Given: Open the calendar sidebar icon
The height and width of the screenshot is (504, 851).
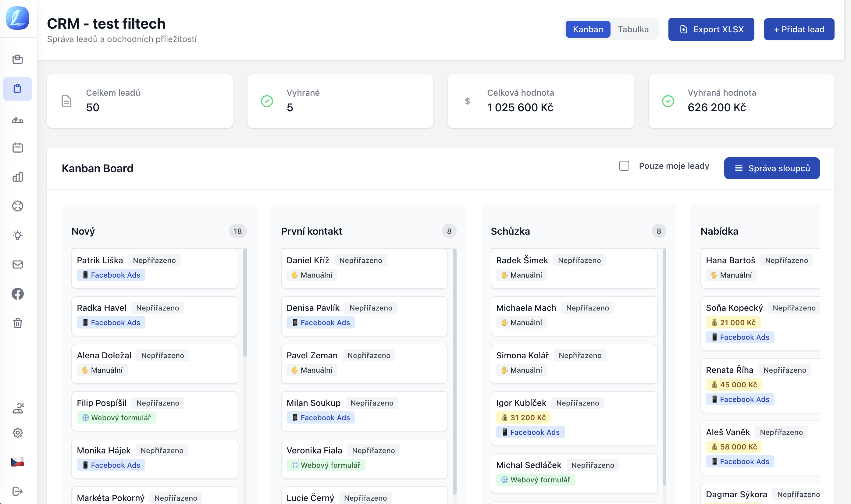Looking at the screenshot, I should click(x=18, y=148).
